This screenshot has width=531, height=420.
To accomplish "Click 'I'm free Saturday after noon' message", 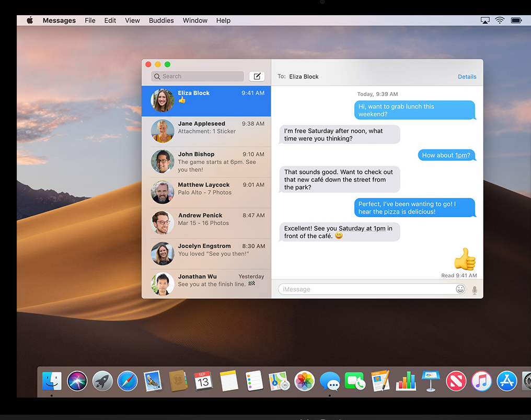I will (339, 134).
